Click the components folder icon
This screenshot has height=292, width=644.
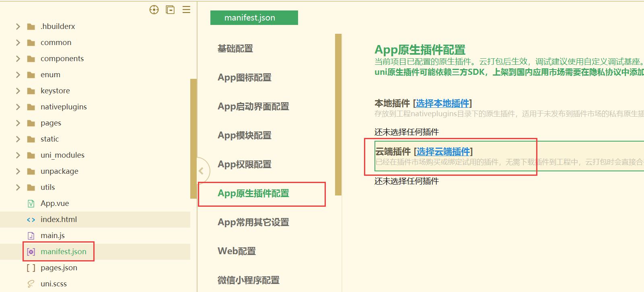point(31,59)
